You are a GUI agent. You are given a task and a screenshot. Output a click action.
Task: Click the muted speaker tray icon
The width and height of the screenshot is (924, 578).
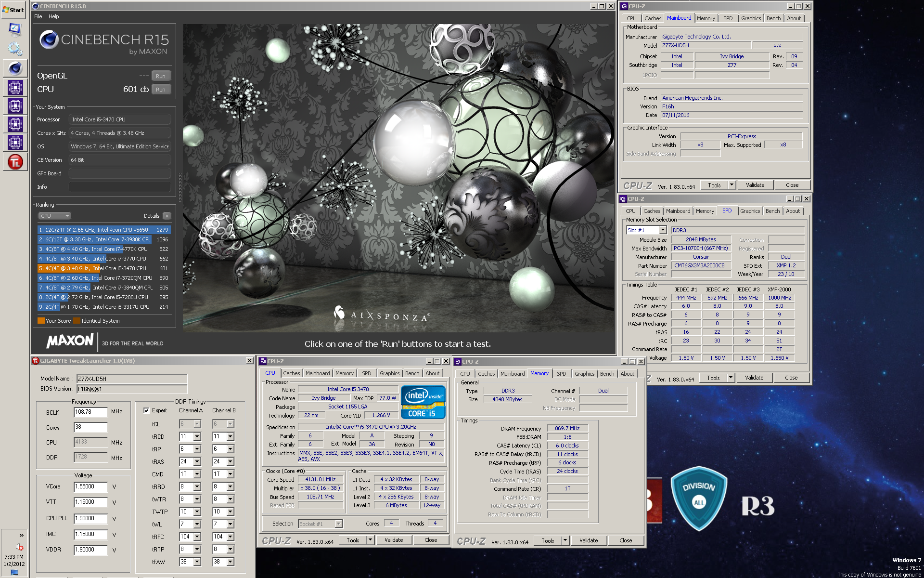[20, 547]
